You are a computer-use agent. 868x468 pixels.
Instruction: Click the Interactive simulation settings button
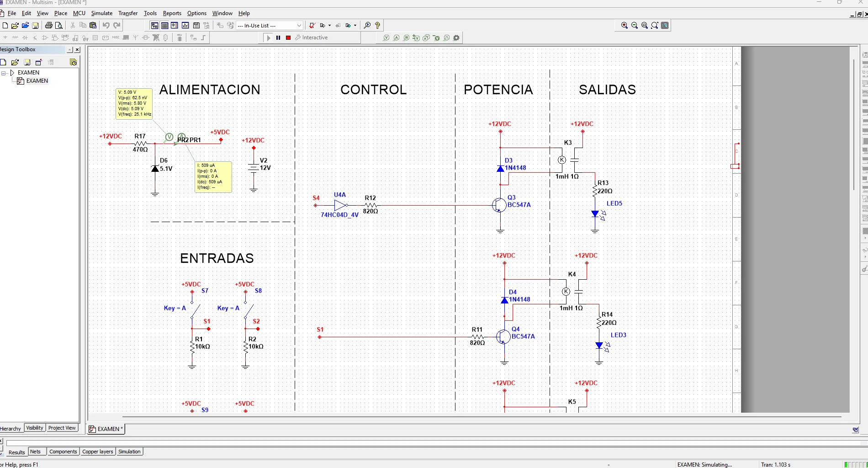pos(312,37)
